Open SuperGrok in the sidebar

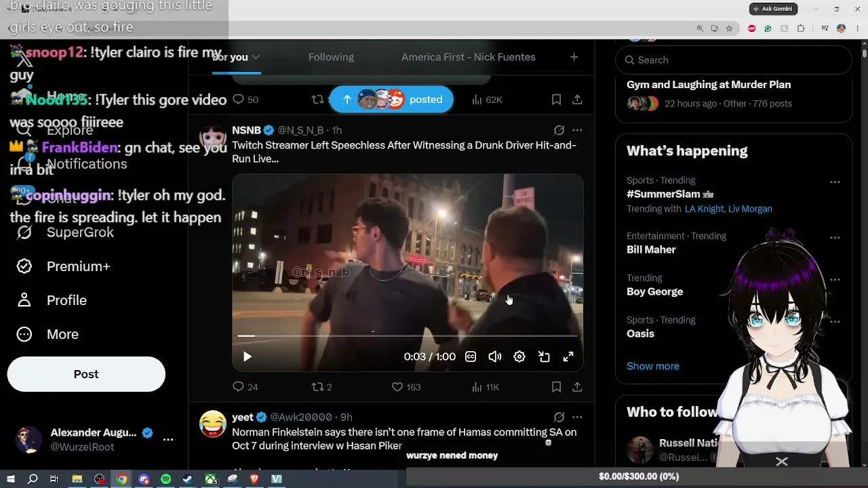click(x=65, y=232)
